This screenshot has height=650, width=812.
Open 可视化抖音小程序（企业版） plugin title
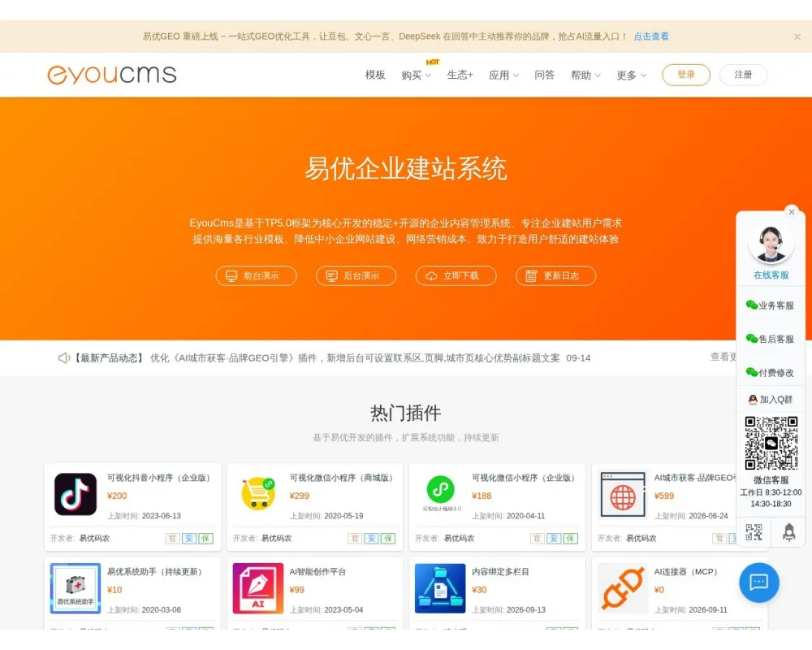pos(160,478)
